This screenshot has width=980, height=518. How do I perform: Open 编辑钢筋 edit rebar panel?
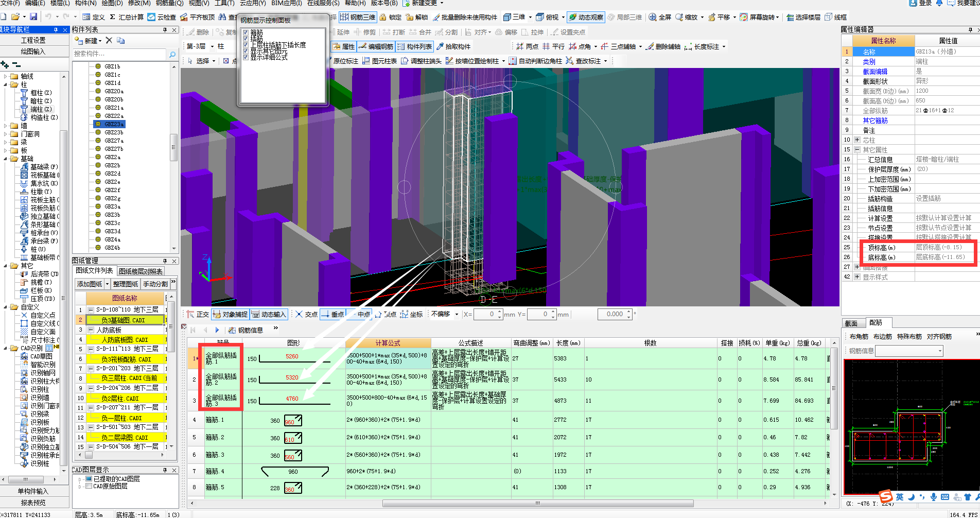tap(376, 46)
